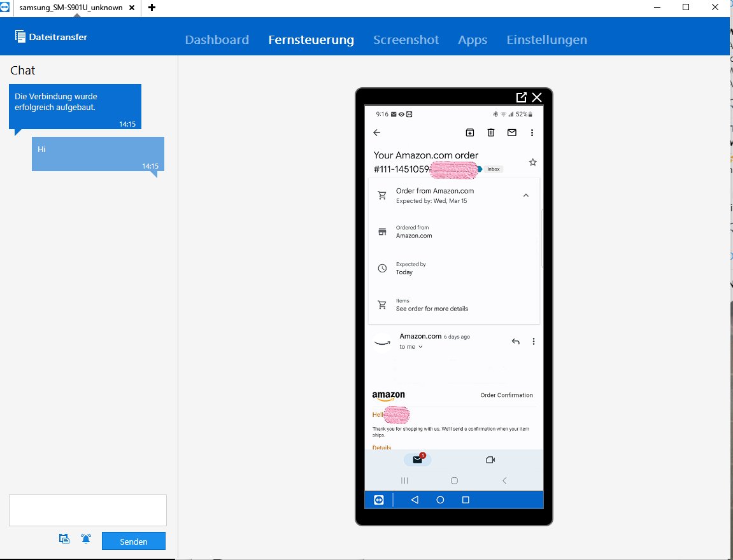The image size is (733, 560).
Task: Click the shopping cart icon beside Order from Amazon.com
Action: (x=382, y=195)
